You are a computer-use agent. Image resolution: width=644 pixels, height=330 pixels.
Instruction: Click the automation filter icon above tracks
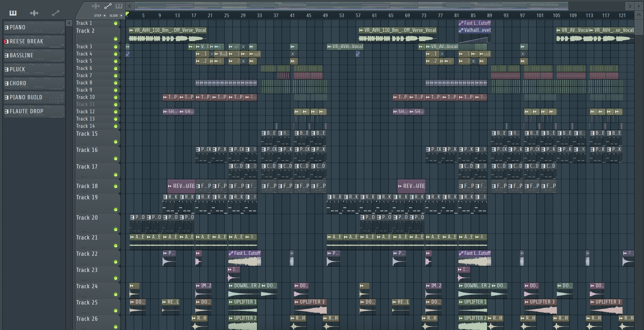[108, 6]
